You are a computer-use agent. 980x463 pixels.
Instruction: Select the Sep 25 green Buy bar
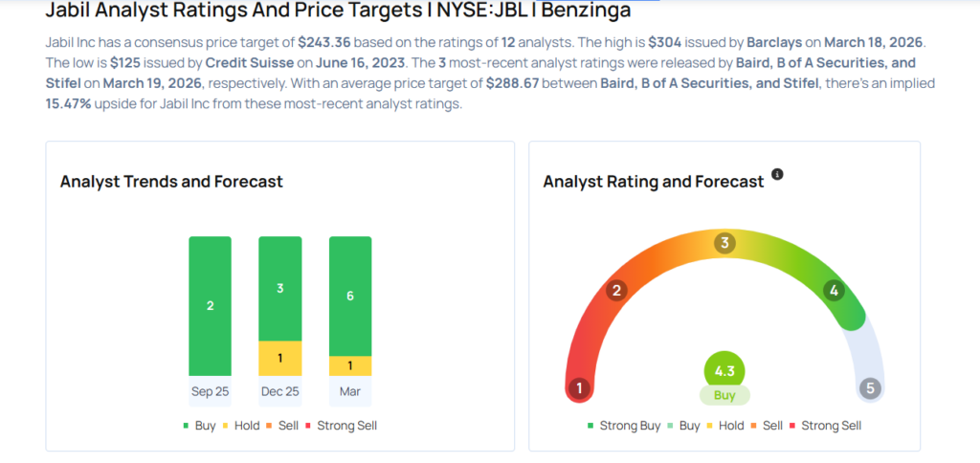pos(210,305)
